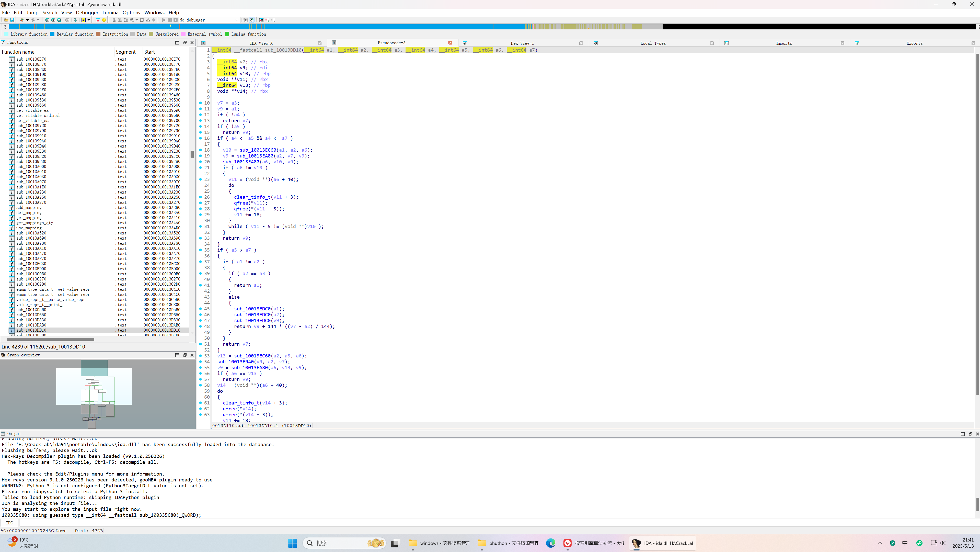The image size is (980, 552).
Task: Click the open file folder icon
Action: [x=6, y=20]
